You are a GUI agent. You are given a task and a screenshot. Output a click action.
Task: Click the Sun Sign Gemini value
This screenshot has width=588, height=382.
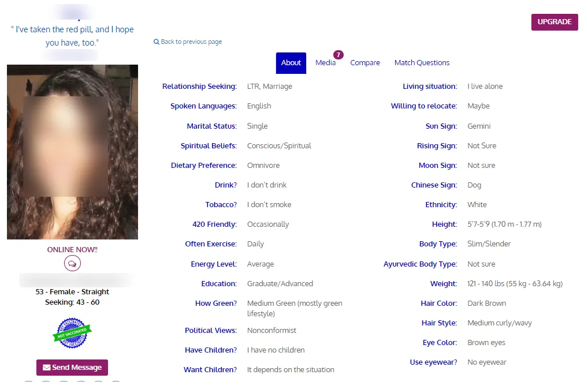coord(479,126)
